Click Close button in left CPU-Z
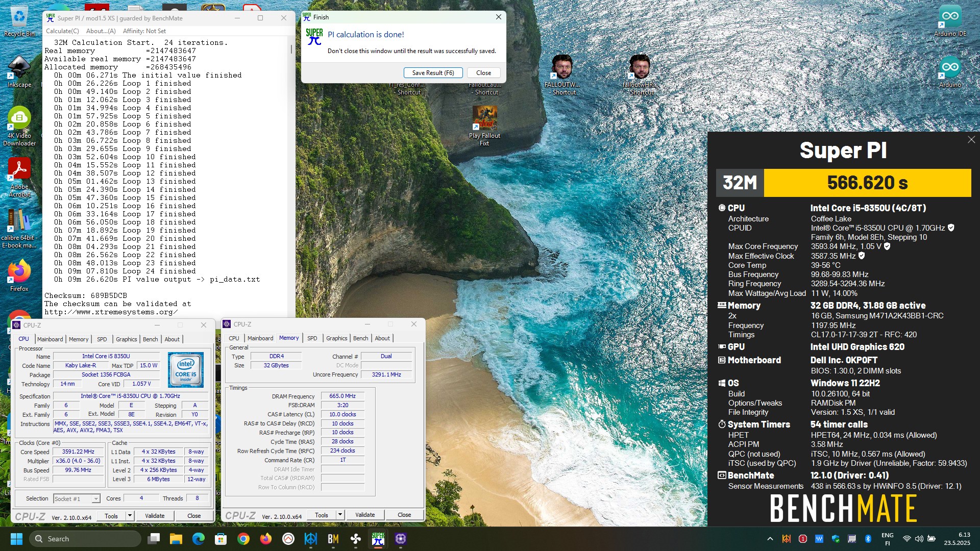Image resolution: width=980 pixels, height=551 pixels. [194, 516]
